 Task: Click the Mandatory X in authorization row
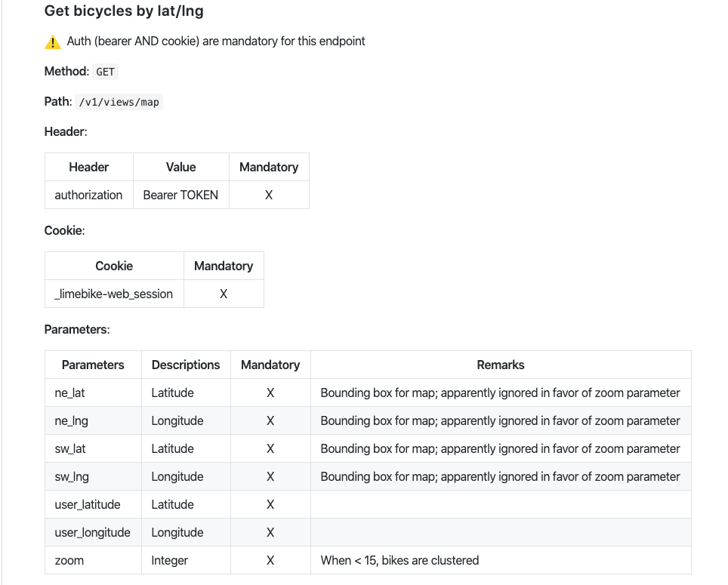269,195
